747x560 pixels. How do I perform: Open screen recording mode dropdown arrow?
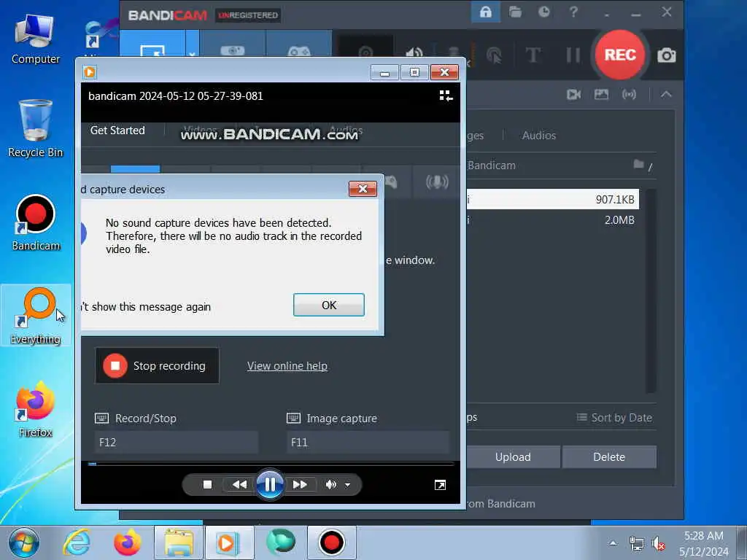click(x=193, y=44)
